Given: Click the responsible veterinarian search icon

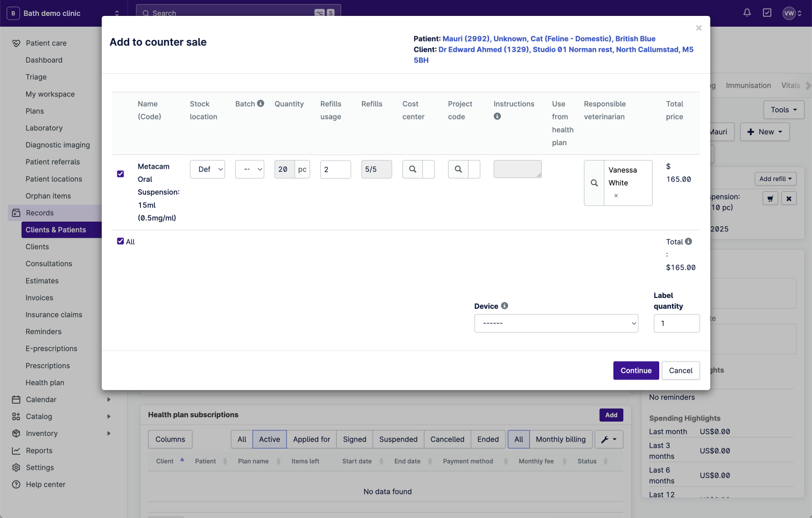Looking at the screenshot, I should click(x=594, y=183).
